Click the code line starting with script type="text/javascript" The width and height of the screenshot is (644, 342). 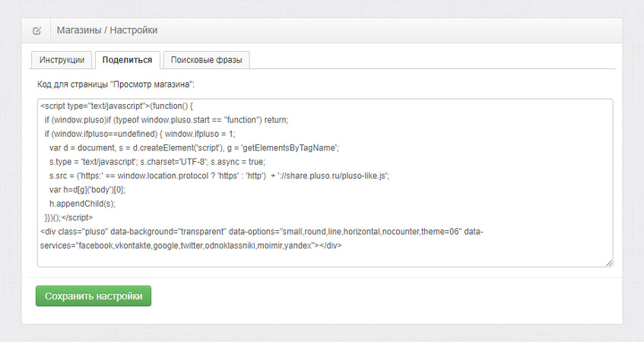click(116, 106)
